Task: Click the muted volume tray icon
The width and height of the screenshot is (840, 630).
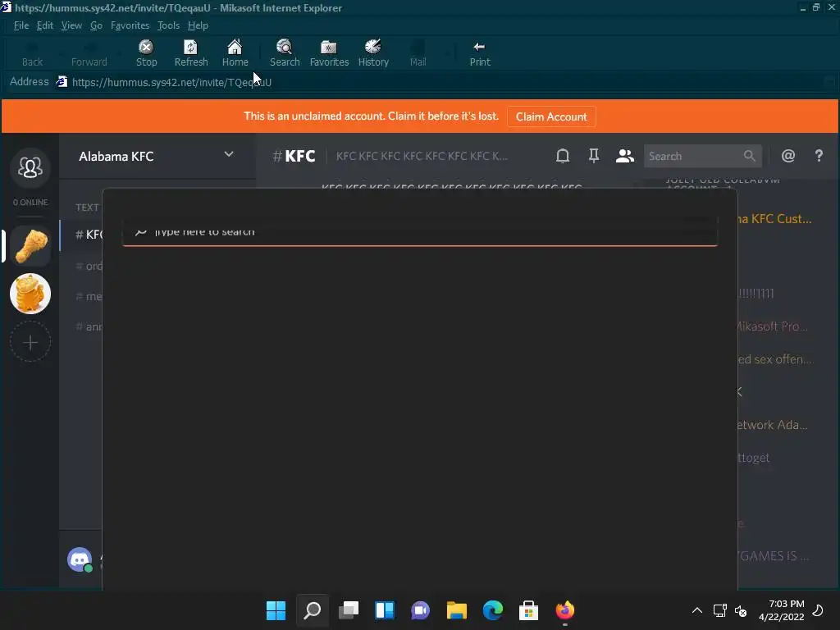Action: click(x=741, y=610)
